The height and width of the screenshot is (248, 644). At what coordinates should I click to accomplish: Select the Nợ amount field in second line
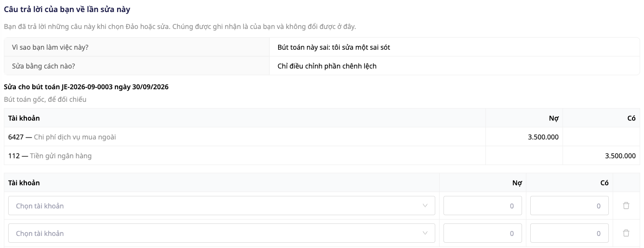483,233
